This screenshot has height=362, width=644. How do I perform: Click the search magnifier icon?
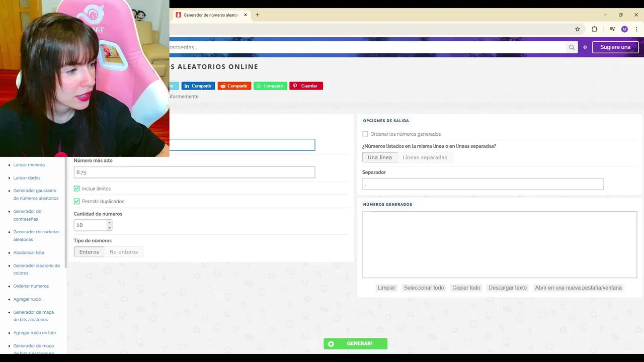[x=572, y=47]
